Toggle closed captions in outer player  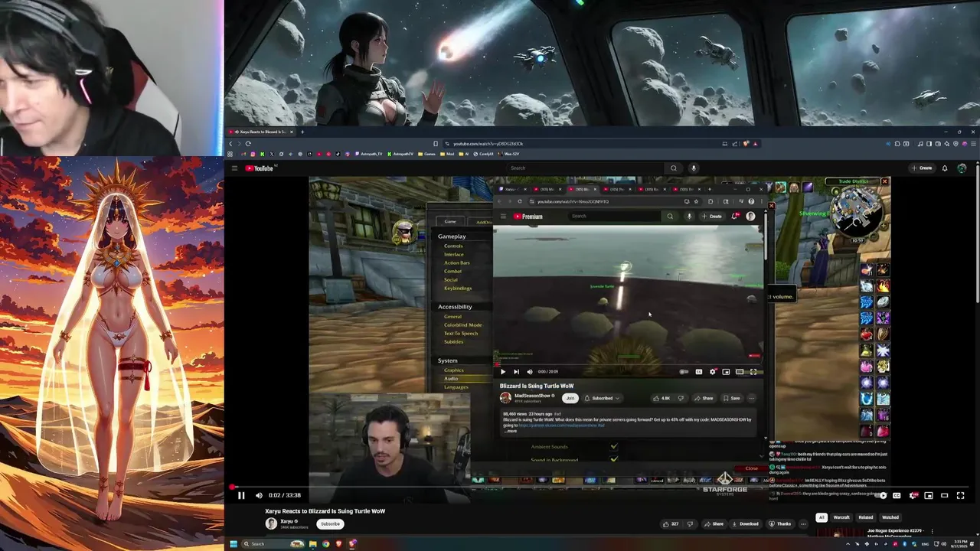(897, 495)
